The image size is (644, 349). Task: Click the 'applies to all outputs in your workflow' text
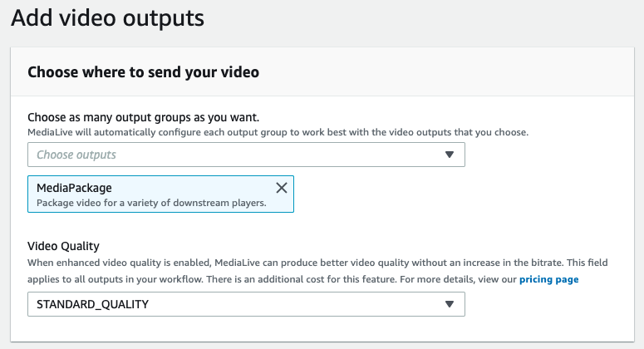(116, 279)
